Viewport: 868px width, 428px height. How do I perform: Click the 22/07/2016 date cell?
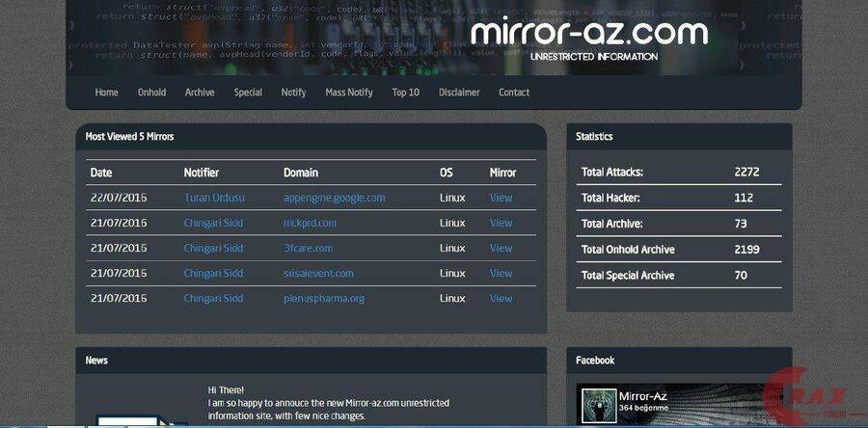(x=119, y=198)
